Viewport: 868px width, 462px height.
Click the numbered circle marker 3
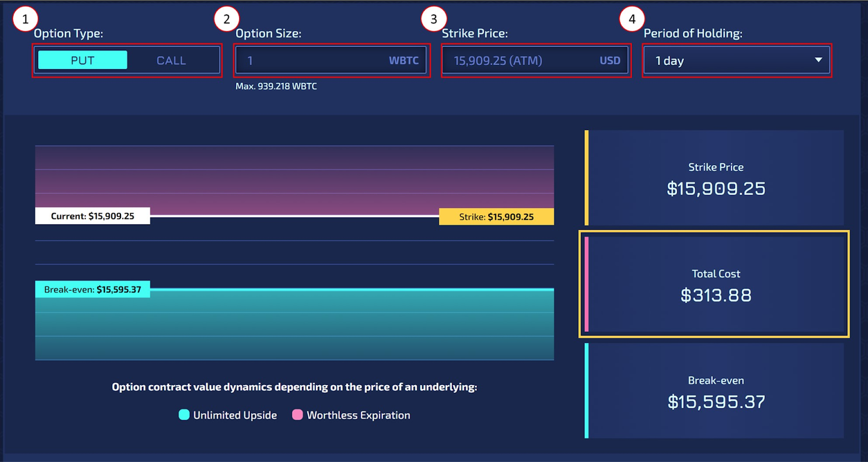click(x=433, y=19)
